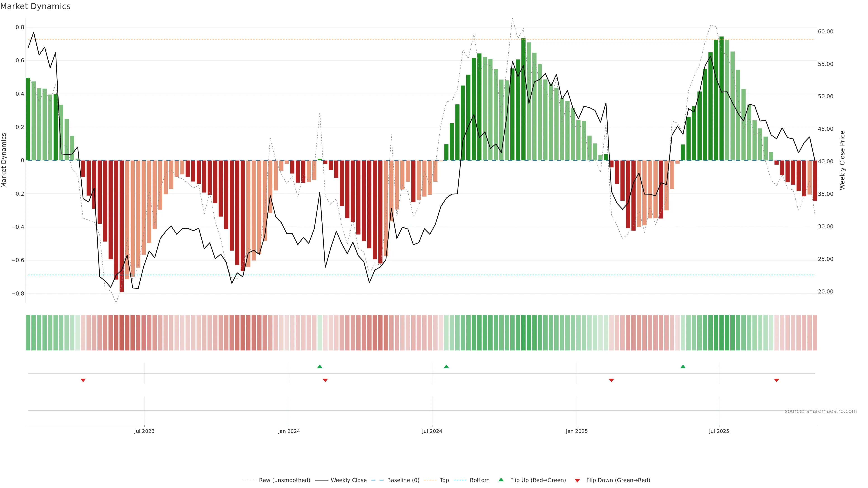Click the Flip Up marker just after Jul 2024
The height and width of the screenshot is (488, 868).
click(446, 366)
